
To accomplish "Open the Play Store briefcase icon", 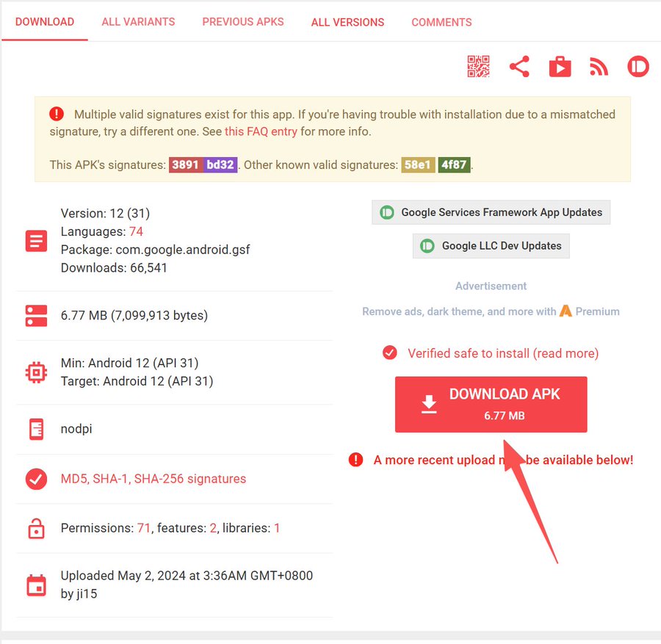I will coord(560,67).
